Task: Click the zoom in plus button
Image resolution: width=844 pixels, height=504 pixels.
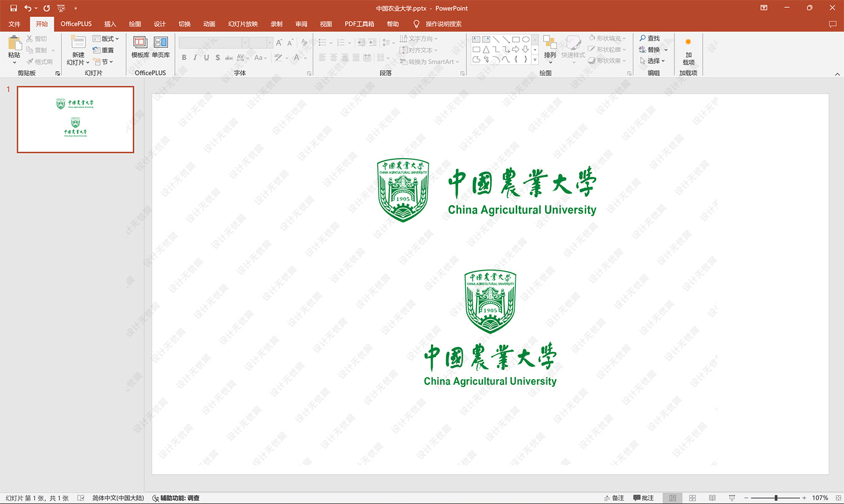Action: pyautogui.click(x=804, y=498)
